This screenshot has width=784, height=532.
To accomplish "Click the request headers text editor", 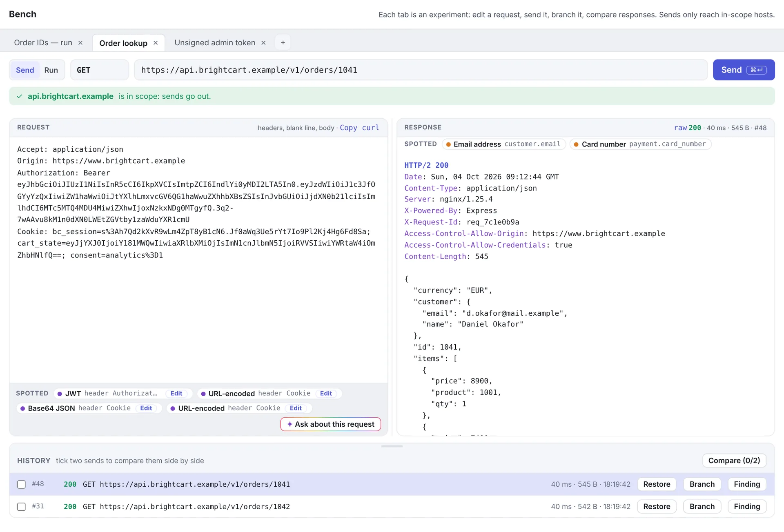I will point(198,259).
